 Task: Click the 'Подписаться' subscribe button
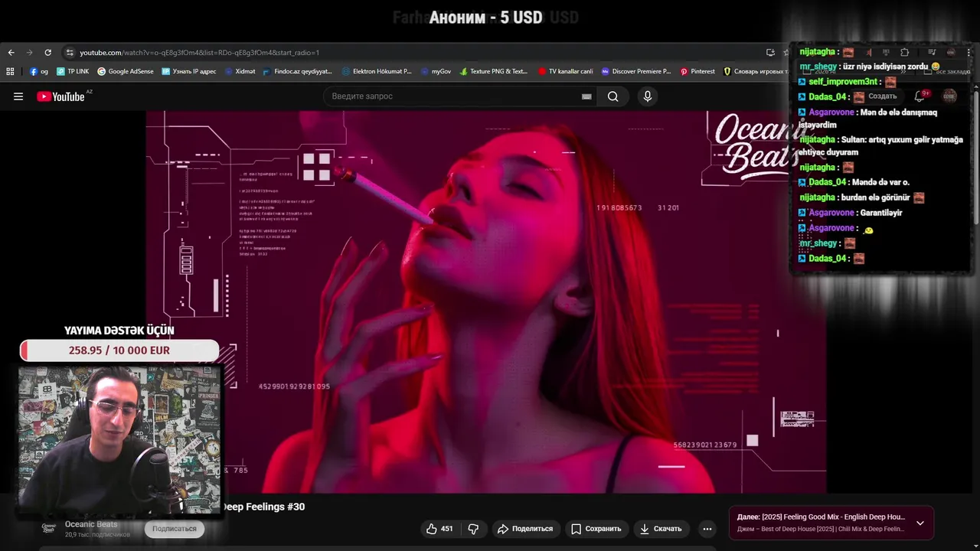pos(175,529)
